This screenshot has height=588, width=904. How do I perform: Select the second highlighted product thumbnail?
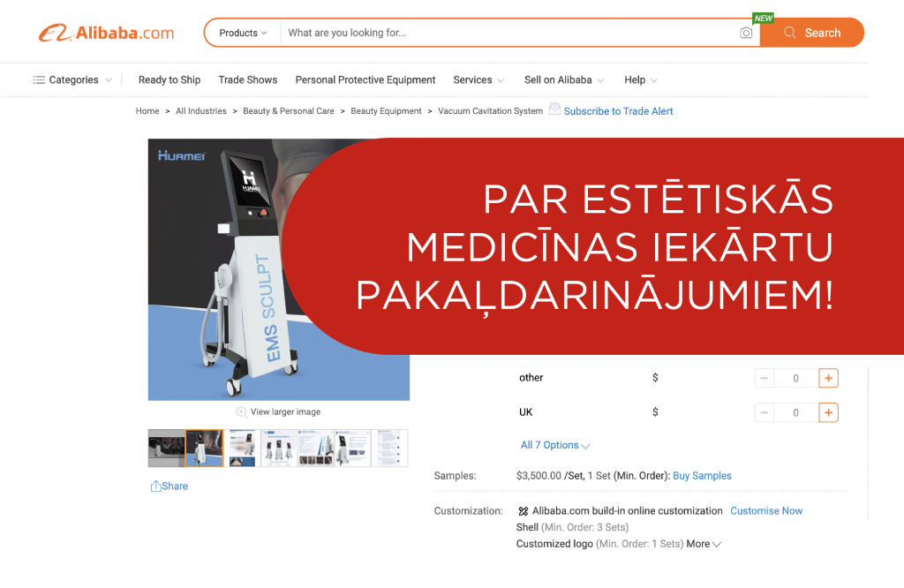tap(204, 448)
